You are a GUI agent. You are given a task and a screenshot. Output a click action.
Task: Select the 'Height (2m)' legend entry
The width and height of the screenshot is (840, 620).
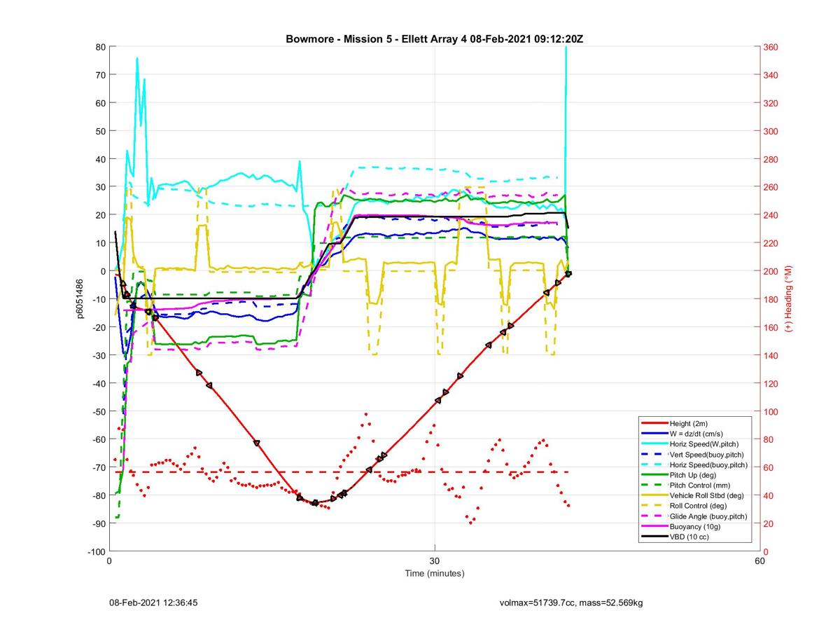(689, 424)
